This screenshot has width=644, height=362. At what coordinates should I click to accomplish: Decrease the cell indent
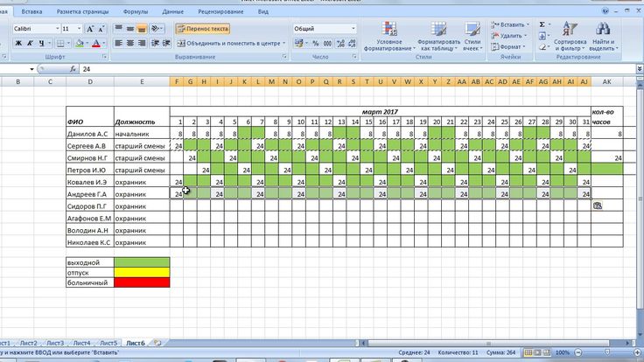pyautogui.click(x=155, y=43)
